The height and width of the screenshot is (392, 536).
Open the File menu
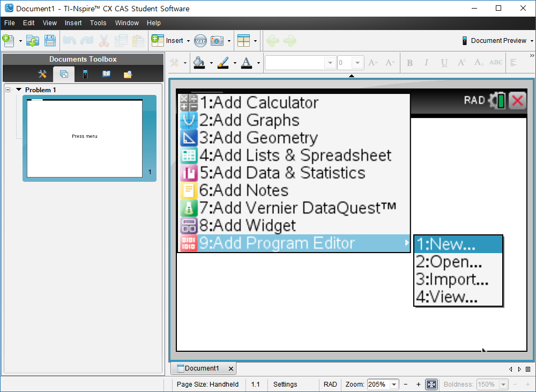click(x=9, y=23)
